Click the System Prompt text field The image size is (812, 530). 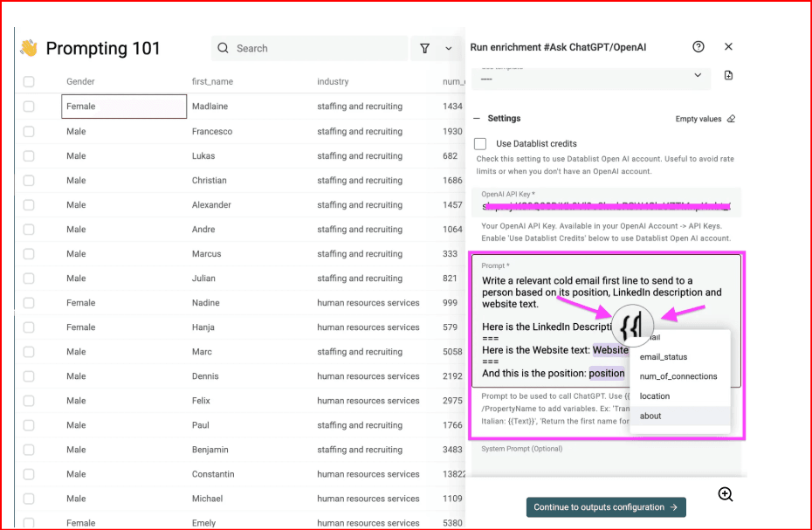[x=606, y=463]
